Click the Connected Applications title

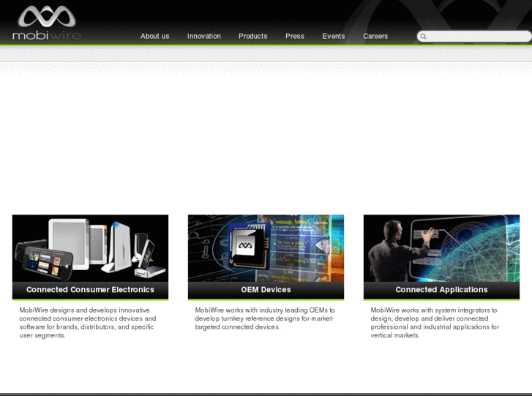click(x=441, y=290)
